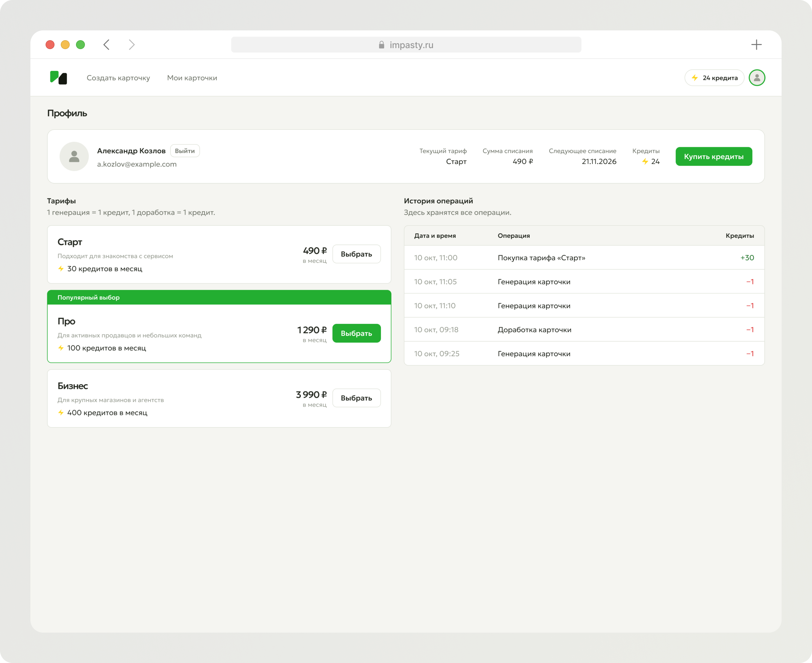
Task: Choose the Про plan with Выбрать
Action: pyautogui.click(x=356, y=333)
